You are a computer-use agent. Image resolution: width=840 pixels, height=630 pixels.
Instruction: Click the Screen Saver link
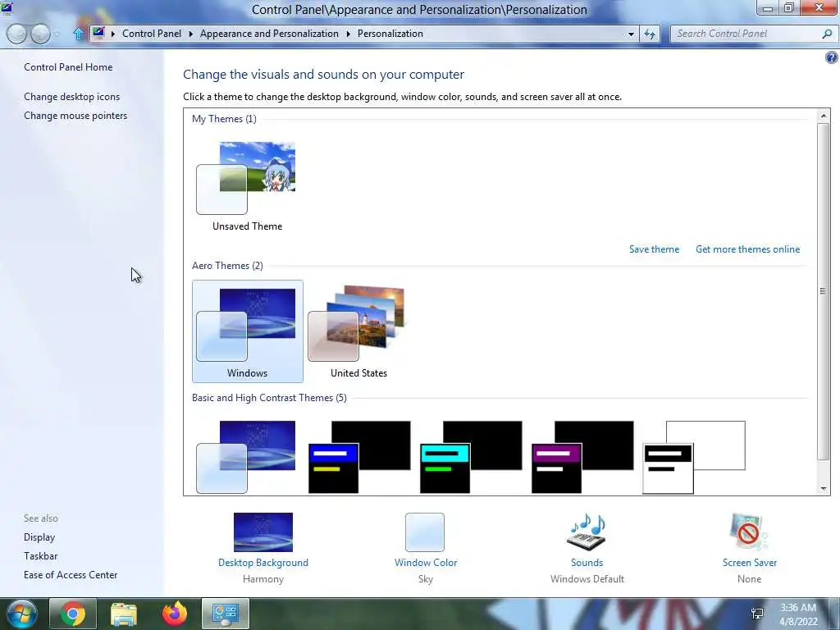[x=750, y=563]
